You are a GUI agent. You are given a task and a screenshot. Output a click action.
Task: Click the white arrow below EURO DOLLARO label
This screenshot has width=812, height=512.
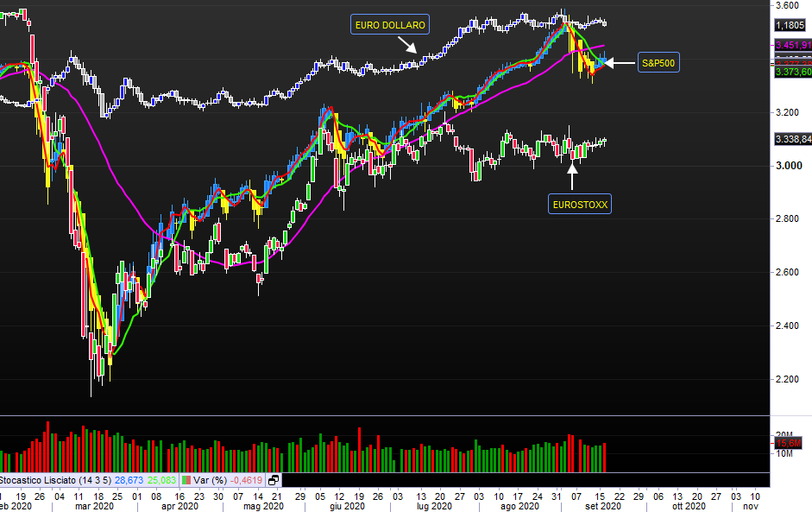pos(408,46)
